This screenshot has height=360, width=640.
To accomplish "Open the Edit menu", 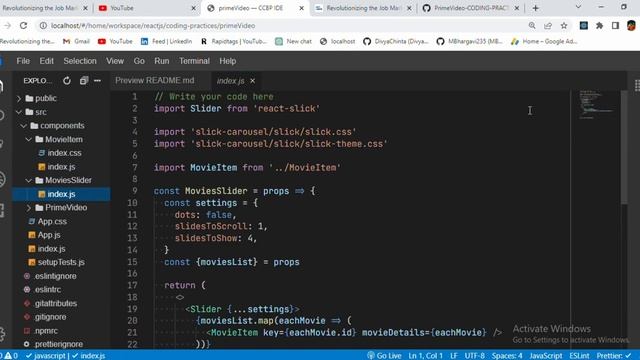I will [x=47, y=61].
